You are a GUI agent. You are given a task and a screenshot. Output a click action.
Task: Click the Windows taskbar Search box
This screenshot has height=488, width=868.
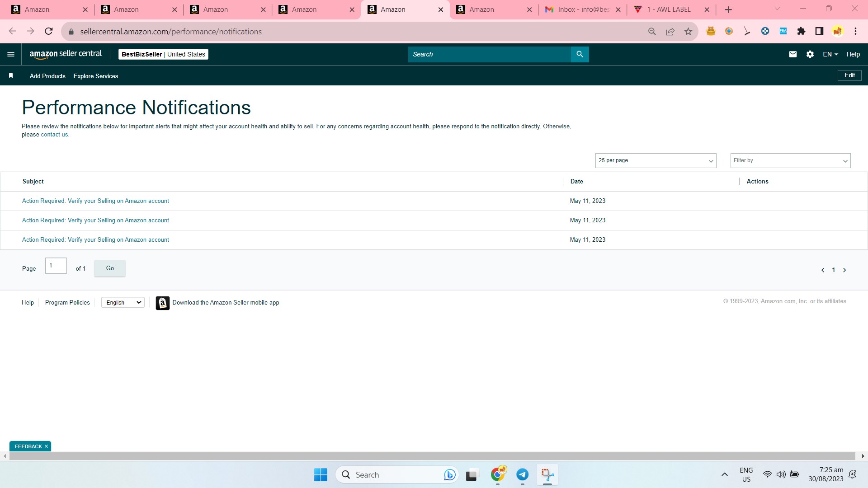point(397,475)
